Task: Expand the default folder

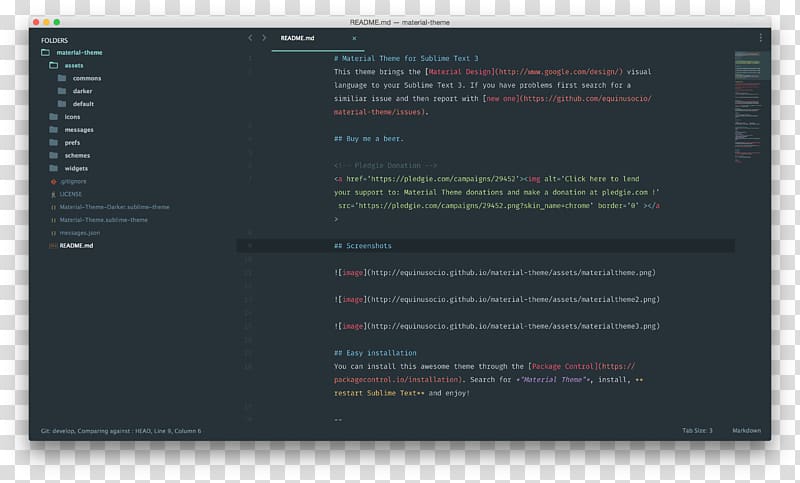Action: tap(83, 104)
